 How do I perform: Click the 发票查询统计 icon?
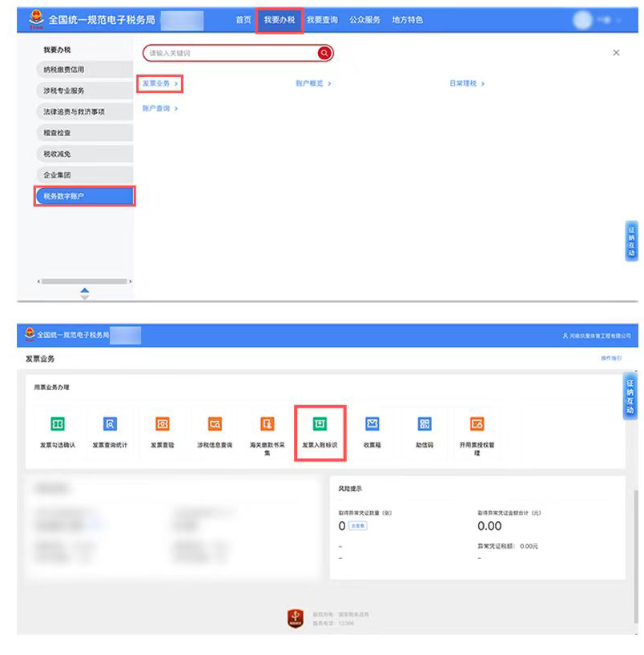110,424
